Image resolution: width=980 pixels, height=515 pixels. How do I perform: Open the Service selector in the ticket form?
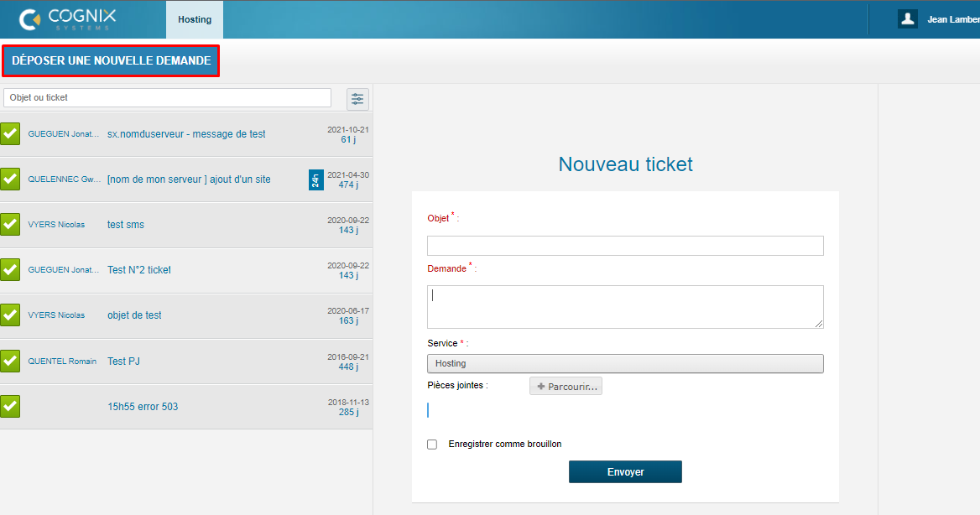coord(624,363)
